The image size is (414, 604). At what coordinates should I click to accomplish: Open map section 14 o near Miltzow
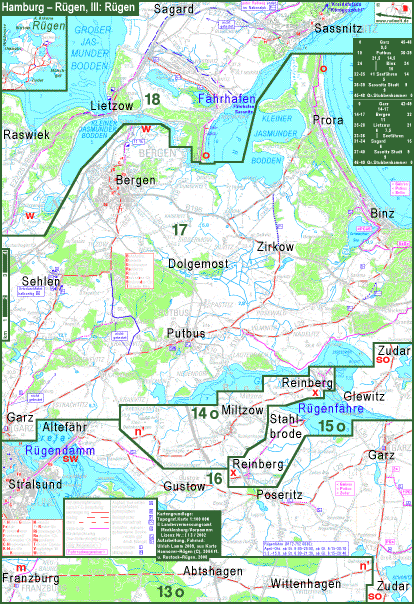pyautogui.click(x=205, y=413)
